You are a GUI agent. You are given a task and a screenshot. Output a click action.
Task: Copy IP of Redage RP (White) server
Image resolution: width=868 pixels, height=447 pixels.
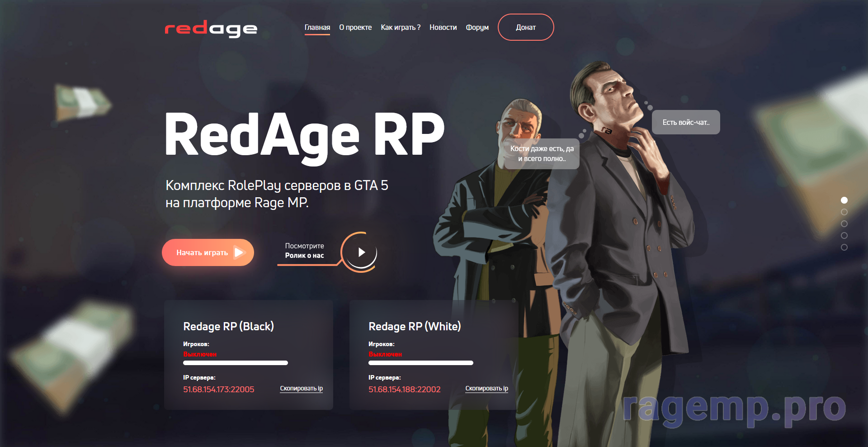[x=487, y=389]
